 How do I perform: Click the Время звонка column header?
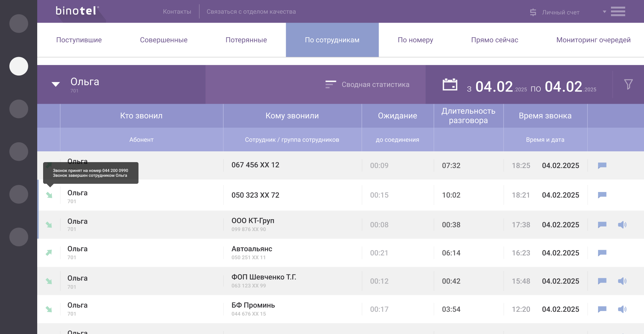(x=545, y=116)
